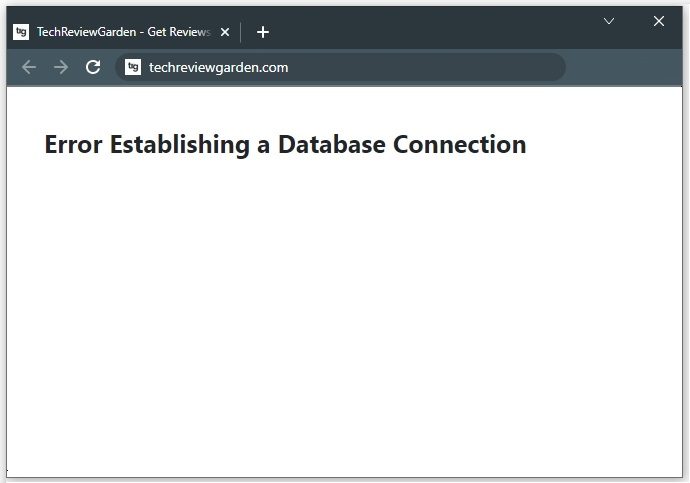Reload the techreviewgarden.com page
Image resolution: width=690 pixels, height=483 pixels.
tap(93, 67)
